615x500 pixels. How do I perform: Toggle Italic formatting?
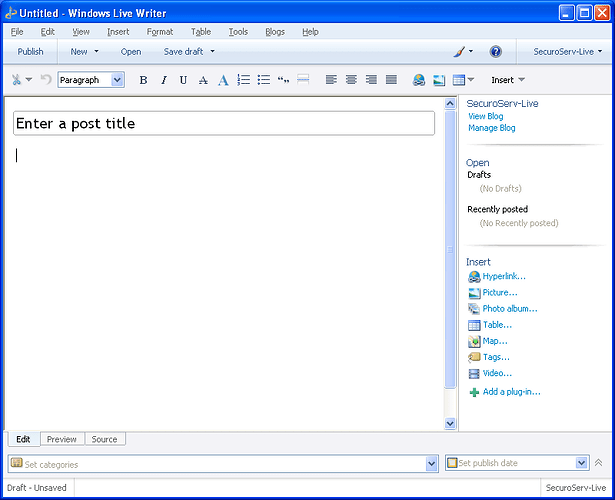[x=164, y=80]
